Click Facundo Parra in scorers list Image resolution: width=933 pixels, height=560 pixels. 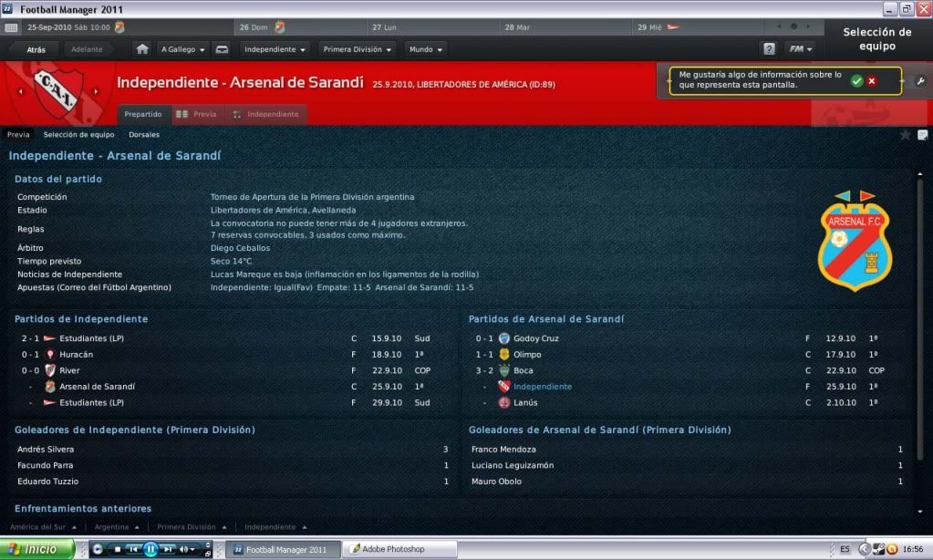click(x=46, y=465)
